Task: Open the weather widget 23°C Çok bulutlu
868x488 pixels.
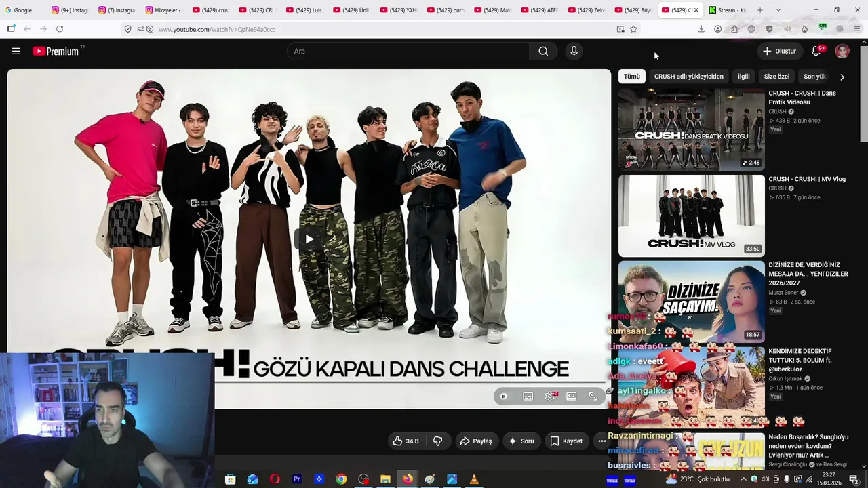Action: point(697,479)
